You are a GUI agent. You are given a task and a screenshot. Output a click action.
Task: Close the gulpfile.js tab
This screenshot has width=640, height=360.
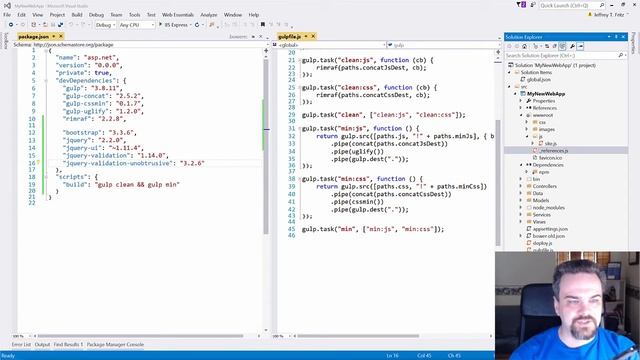(x=313, y=37)
